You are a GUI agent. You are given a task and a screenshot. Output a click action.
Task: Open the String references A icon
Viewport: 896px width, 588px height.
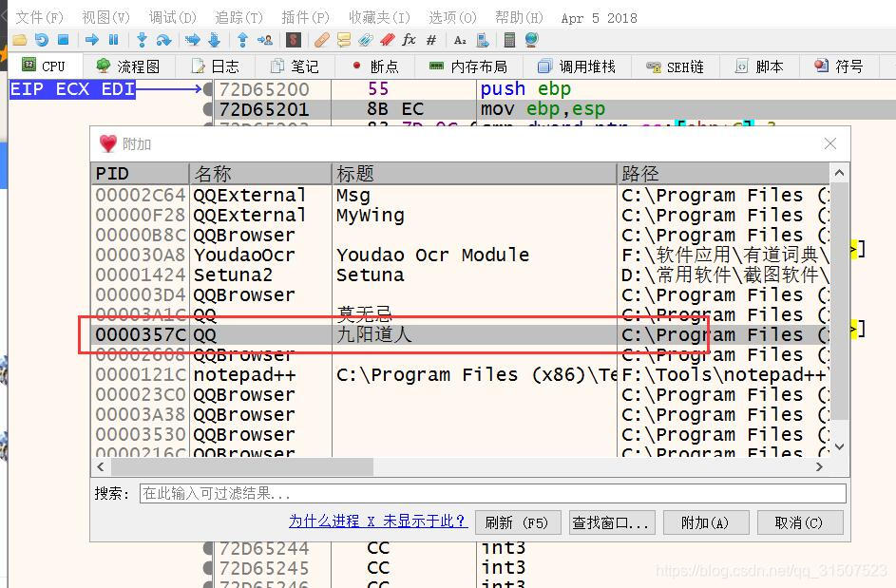tap(460, 40)
